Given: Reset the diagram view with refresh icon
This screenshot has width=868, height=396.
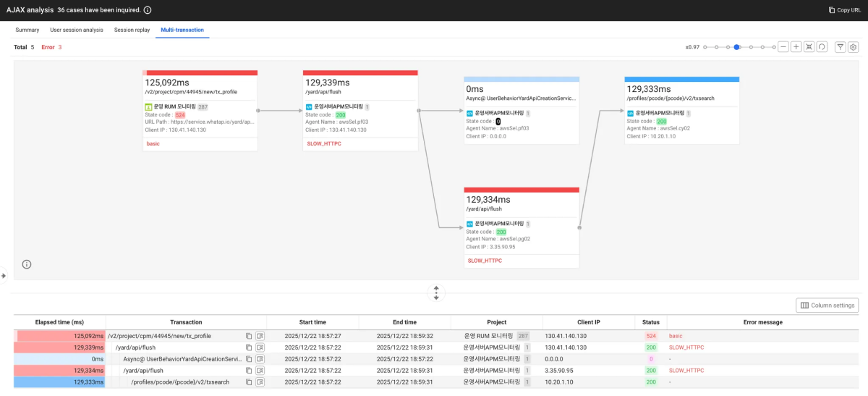Looking at the screenshot, I should pos(822,47).
